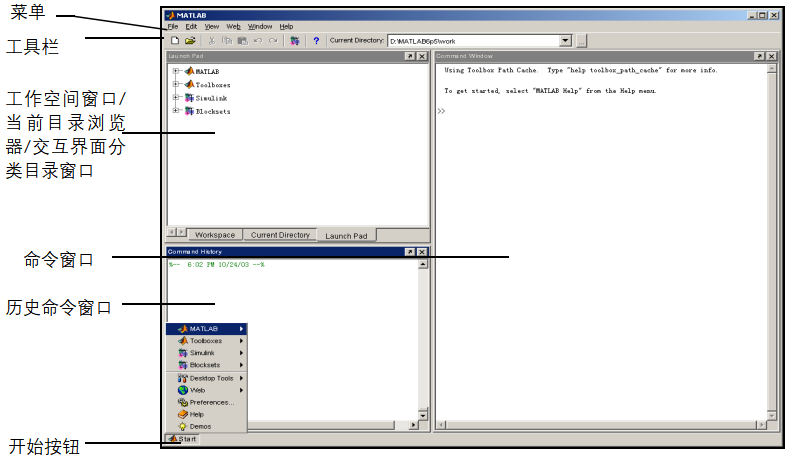This screenshot has height=456, width=795.
Task: Click the Command Window prompt
Action: [x=442, y=111]
